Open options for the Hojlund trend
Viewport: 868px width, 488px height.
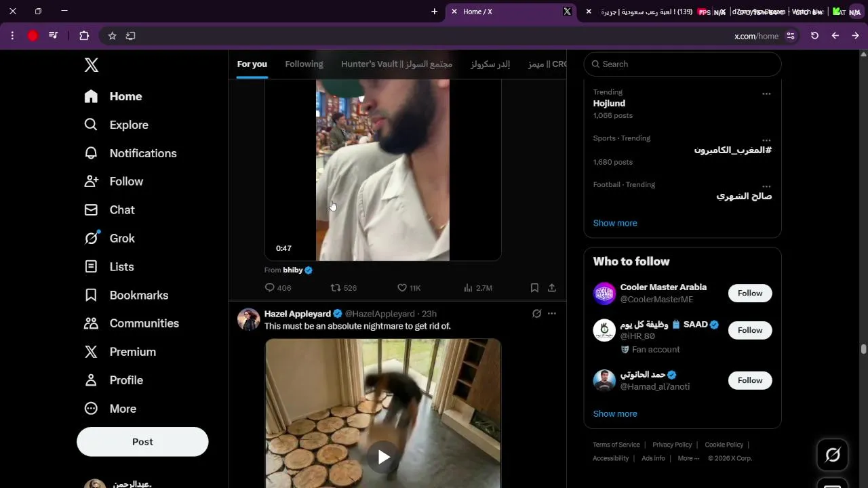tap(766, 94)
